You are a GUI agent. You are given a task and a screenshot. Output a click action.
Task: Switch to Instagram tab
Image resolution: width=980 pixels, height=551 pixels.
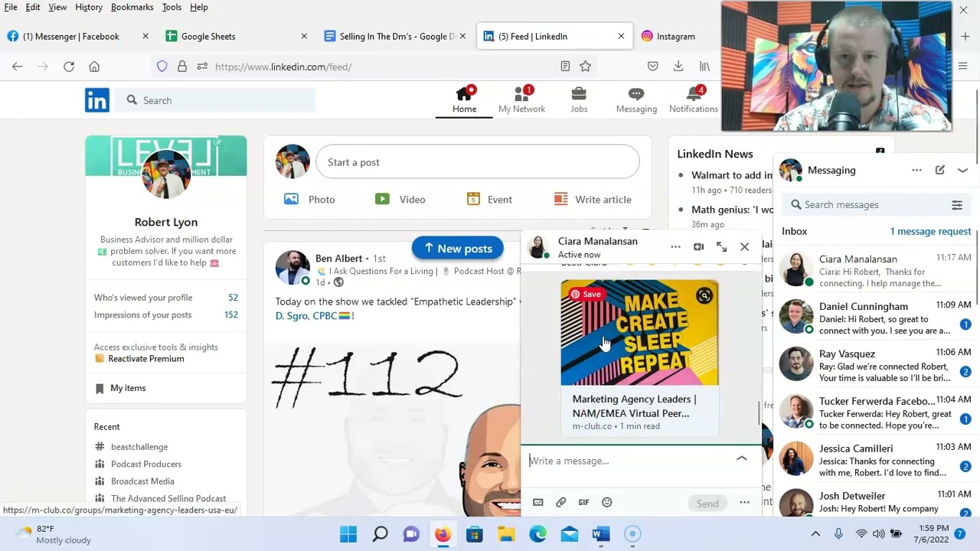tap(675, 36)
